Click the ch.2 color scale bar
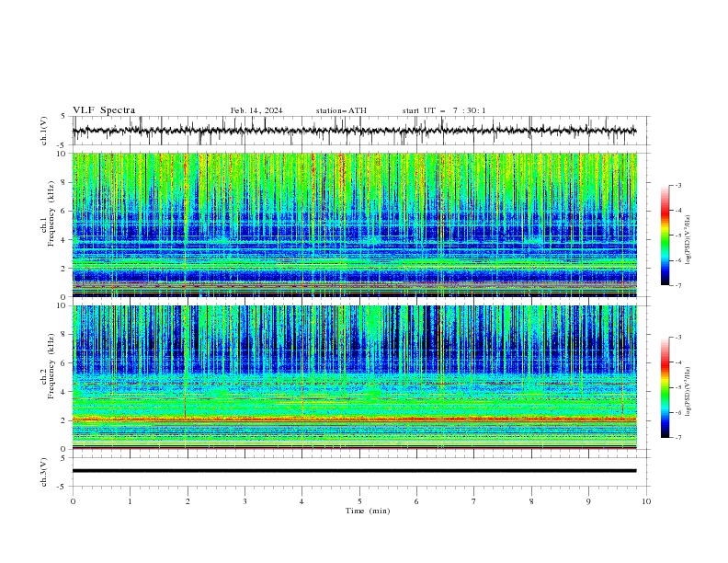The image size is (728, 563). (665, 387)
